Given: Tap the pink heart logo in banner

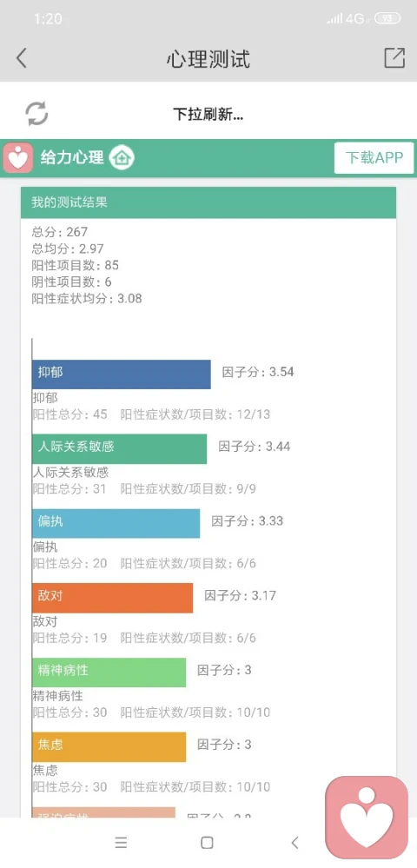Looking at the screenshot, I should 19,158.
